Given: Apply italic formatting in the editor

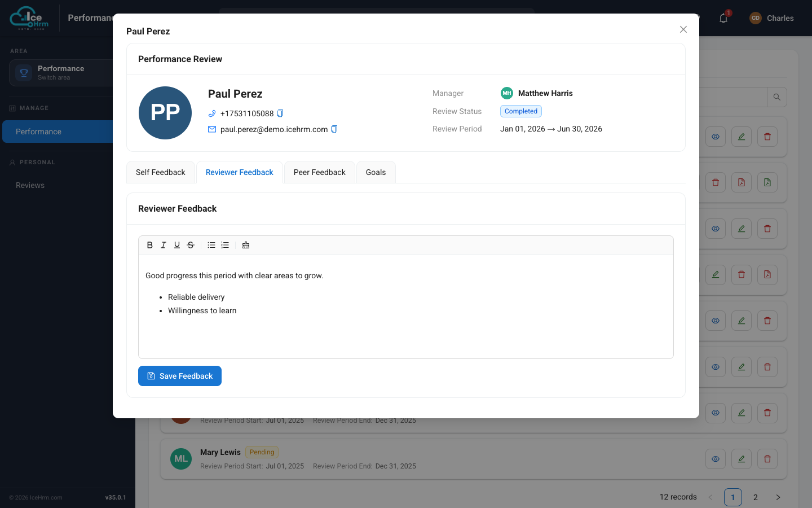Looking at the screenshot, I should pos(164,245).
